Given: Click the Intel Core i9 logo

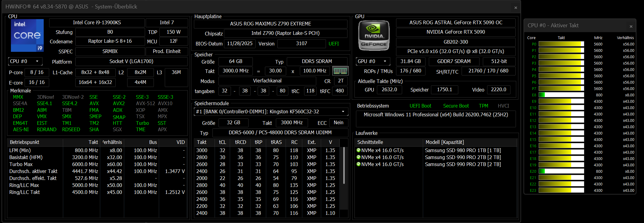Looking at the screenshot, I should [x=27, y=35].
